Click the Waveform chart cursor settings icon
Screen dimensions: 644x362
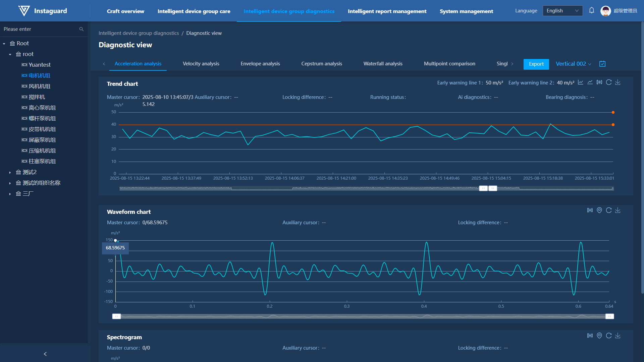[x=590, y=210]
